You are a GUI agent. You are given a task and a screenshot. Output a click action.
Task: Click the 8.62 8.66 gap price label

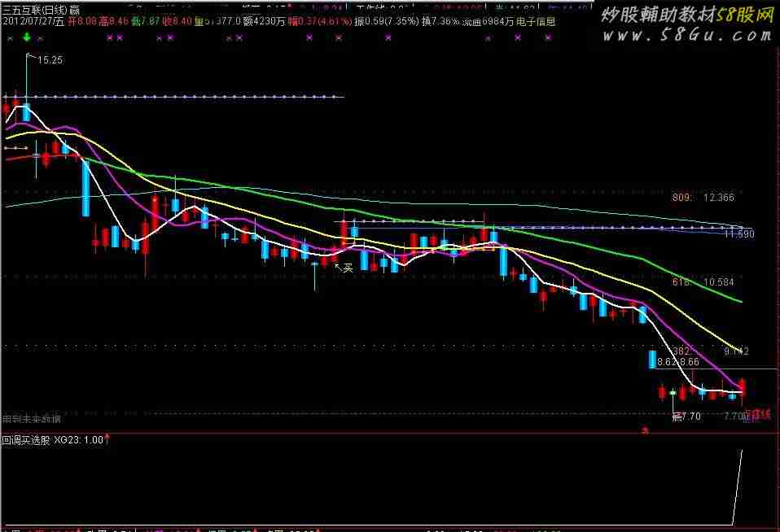point(678,362)
